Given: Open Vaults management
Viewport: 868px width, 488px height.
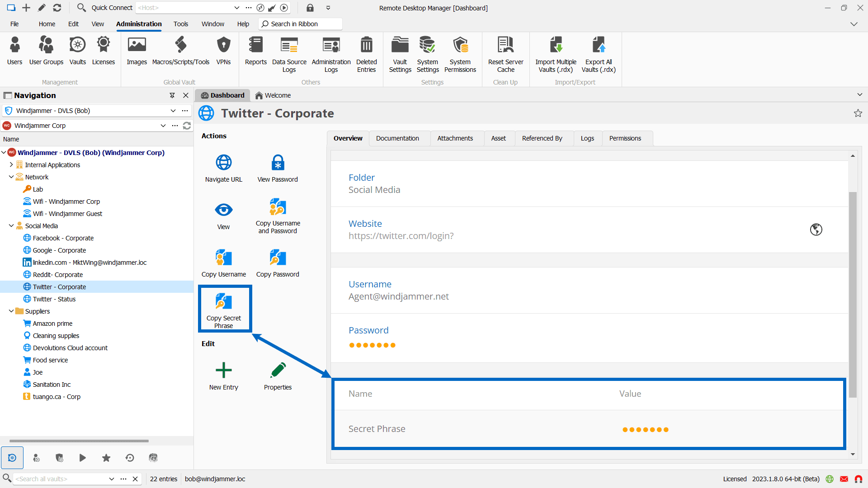Looking at the screenshot, I should tap(77, 51).
